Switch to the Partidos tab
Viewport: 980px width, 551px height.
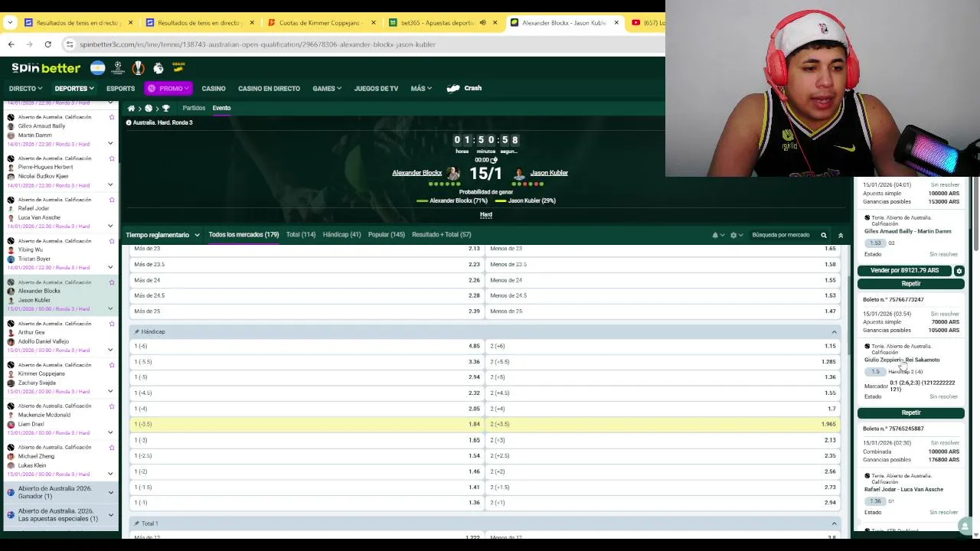(x=194, y=108)
